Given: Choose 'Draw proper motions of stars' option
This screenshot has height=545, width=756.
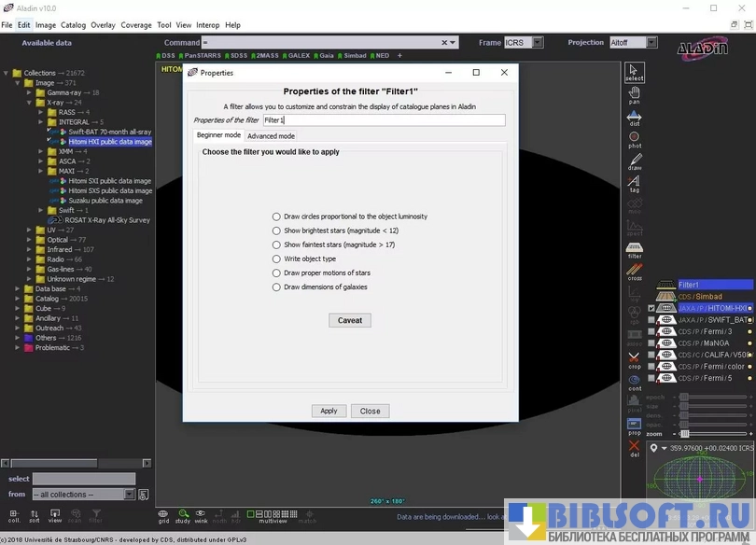Looking at the screenshot, I should pos(276,272).
